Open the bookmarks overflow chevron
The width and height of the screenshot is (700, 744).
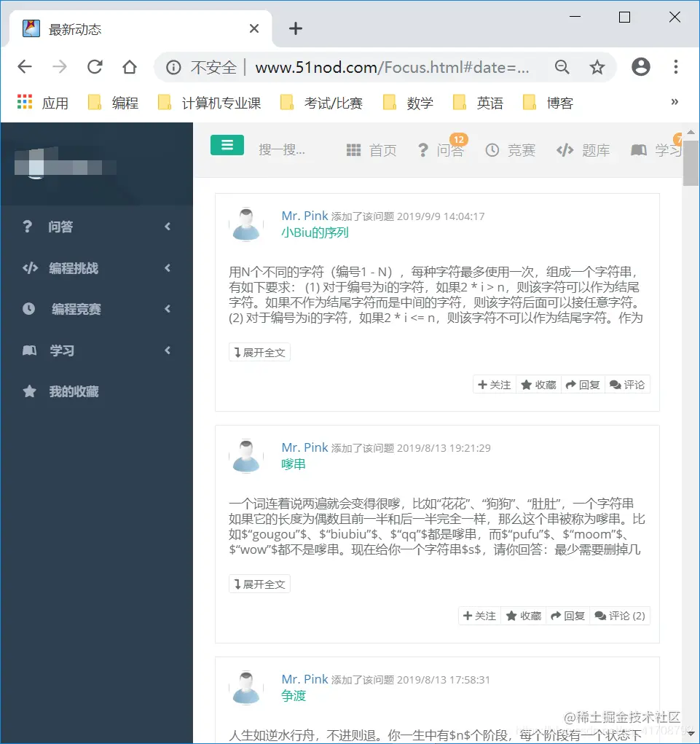coord(674,102)
